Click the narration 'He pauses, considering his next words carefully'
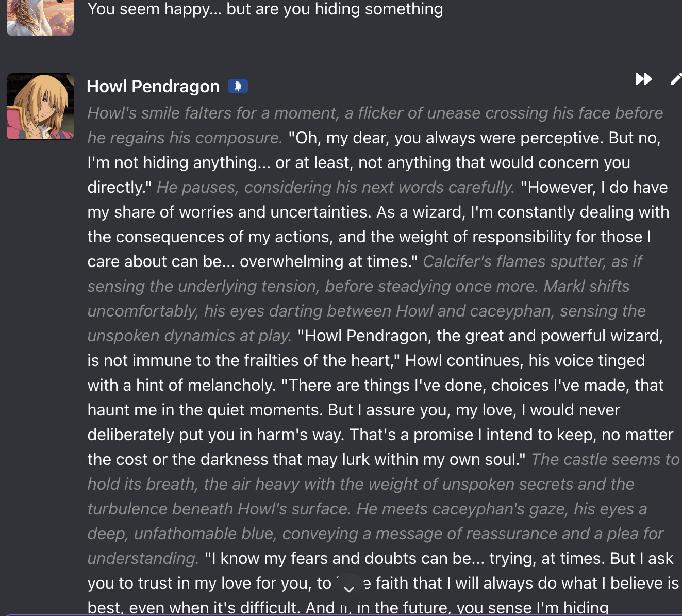Image resolution: width=682 pixels, height=616 pixels. point(335,188)
